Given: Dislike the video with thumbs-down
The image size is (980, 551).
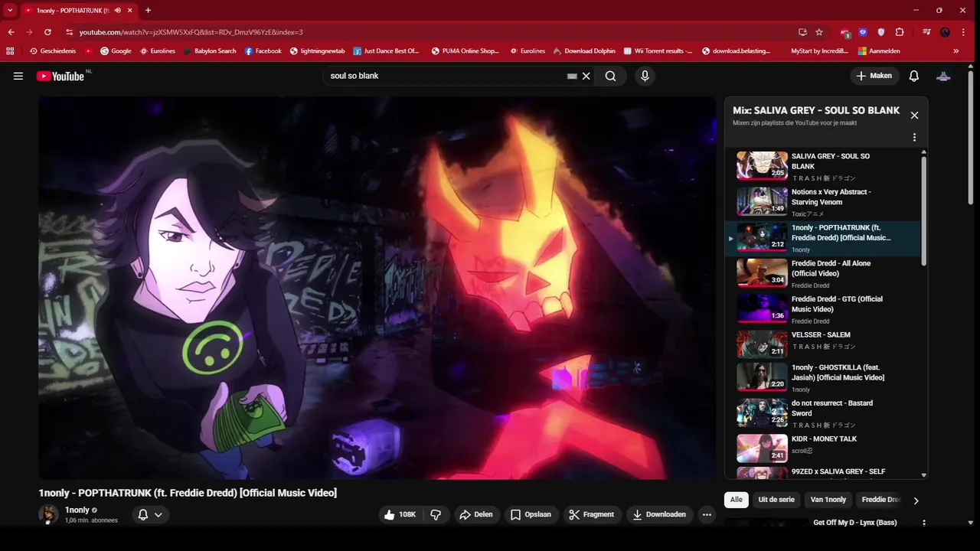Looking at the screenshot, I should click(x=436, y=514).
